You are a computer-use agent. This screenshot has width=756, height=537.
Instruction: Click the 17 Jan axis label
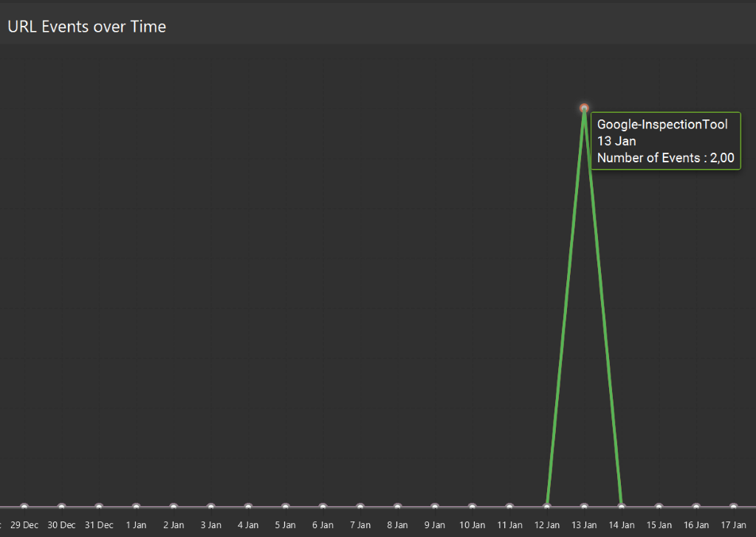click(733, 524)
